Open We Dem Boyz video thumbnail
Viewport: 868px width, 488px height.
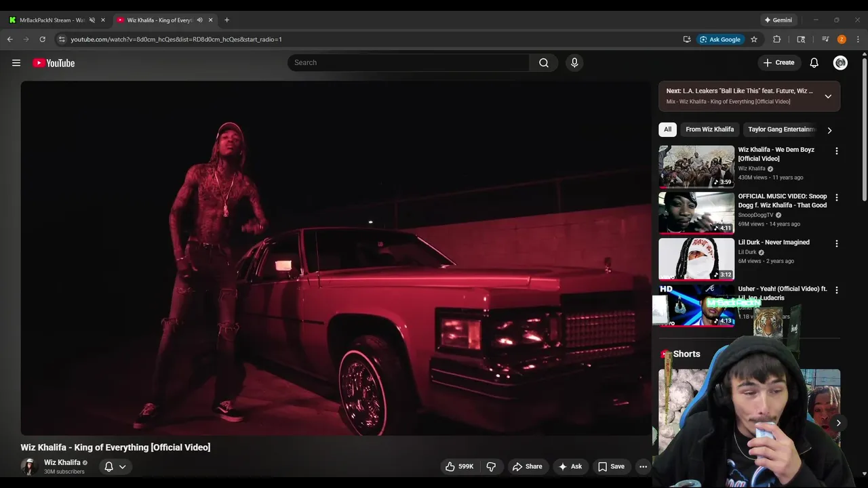pos(696,166)
